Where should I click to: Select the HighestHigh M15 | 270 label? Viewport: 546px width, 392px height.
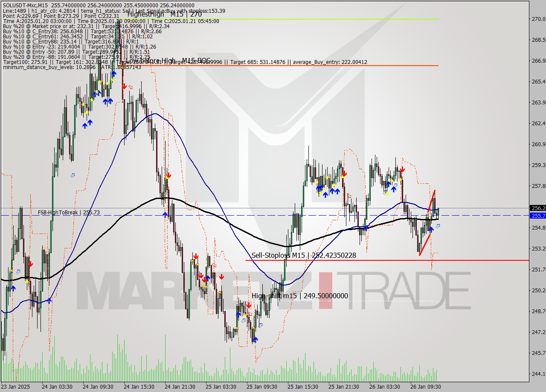164,14
